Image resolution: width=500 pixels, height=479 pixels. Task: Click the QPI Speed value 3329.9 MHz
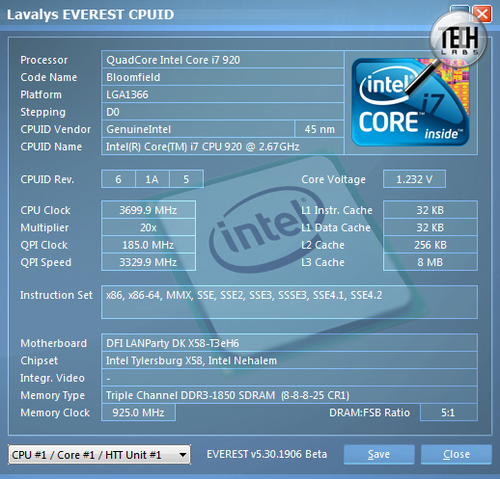point(148,262)
